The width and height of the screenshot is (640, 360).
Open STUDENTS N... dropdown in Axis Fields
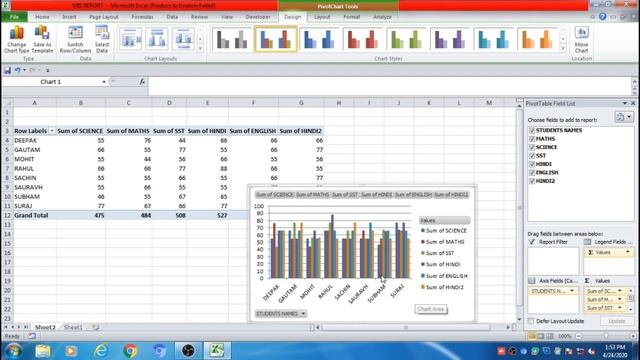[x=572, y=291]
